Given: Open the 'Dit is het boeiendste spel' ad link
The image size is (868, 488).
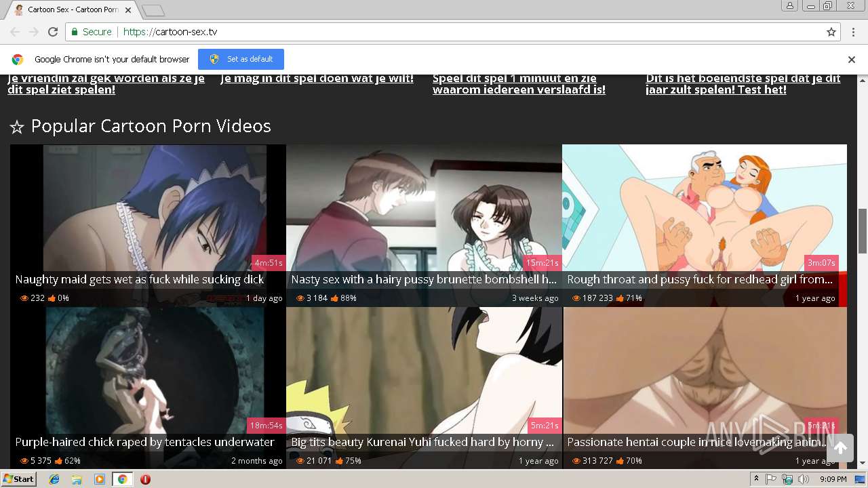Looking at the screenshot, I should (x=743, y=84).
